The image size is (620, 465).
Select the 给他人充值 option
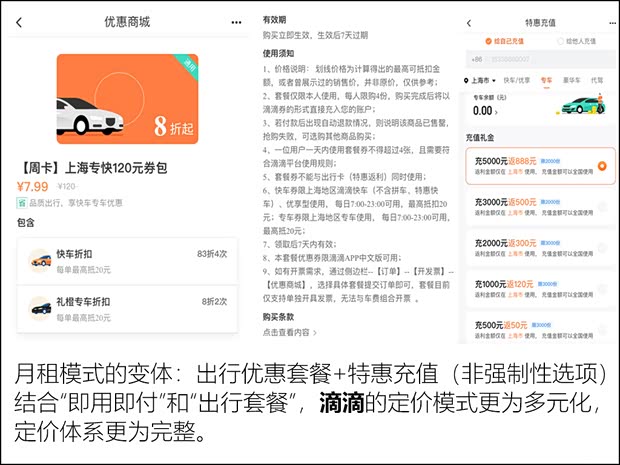pyautogui.click(x=576, y=41)
